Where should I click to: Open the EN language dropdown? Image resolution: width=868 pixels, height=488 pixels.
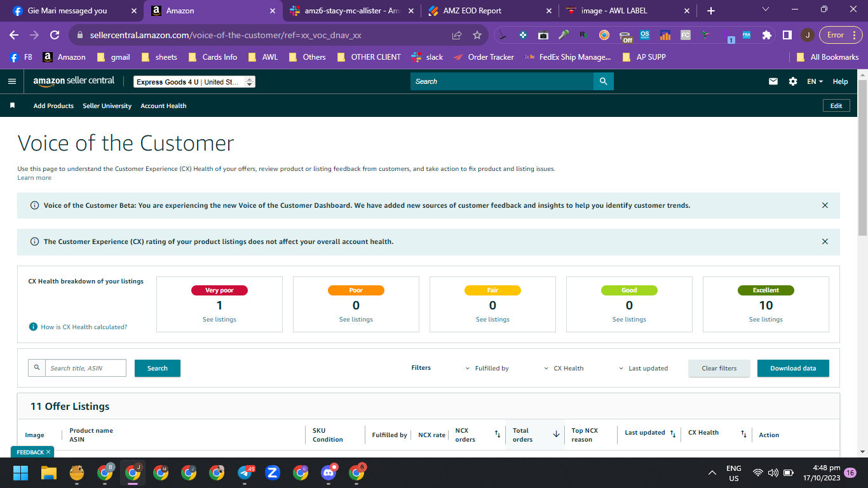pyautogui.click(x=815, y=81)
